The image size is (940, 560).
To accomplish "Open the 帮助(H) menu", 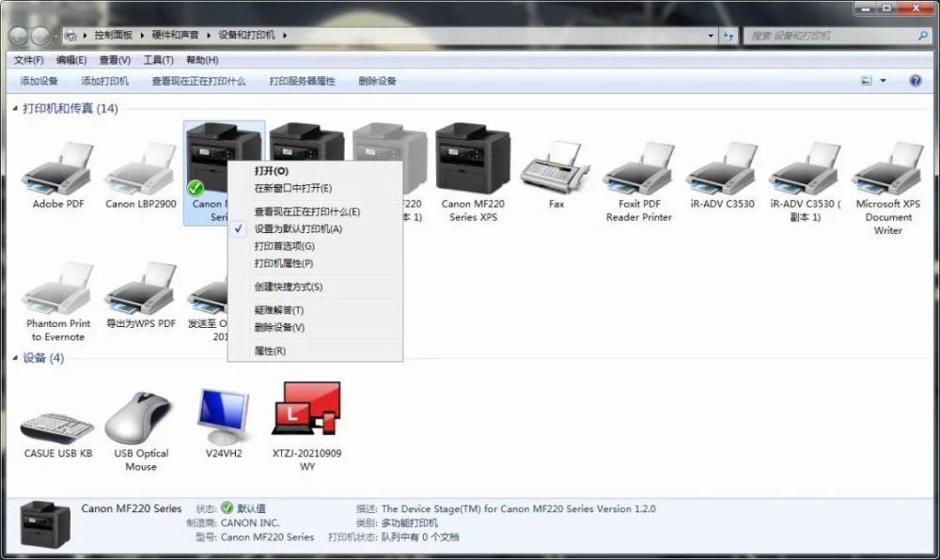I will click(202, 60).
